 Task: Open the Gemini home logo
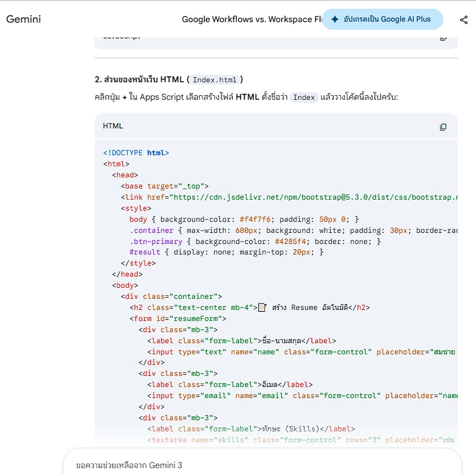tap(24, 19)
